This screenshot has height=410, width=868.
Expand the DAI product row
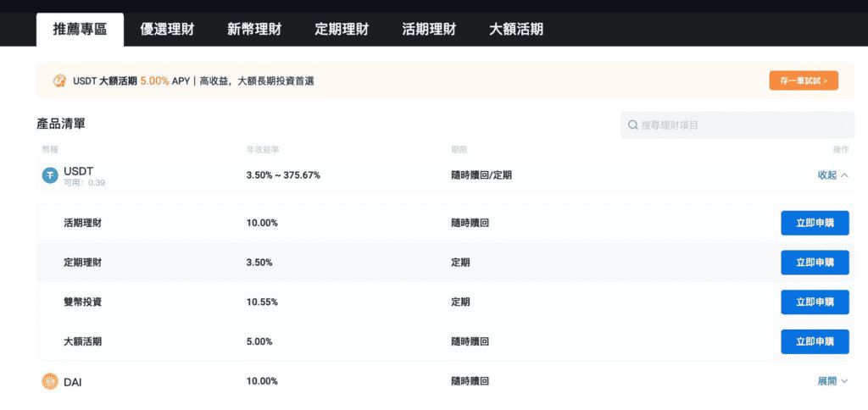(832, 382)
